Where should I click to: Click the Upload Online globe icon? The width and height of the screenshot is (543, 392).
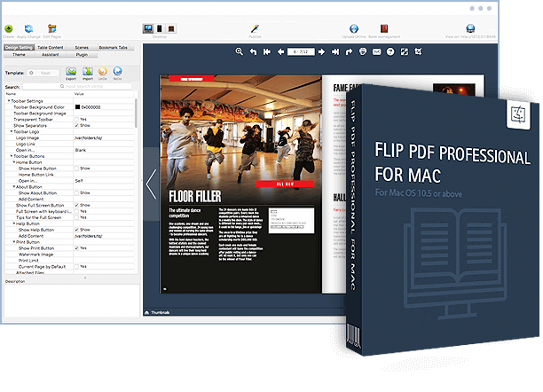pyautogui.click(x=354, y=28)
